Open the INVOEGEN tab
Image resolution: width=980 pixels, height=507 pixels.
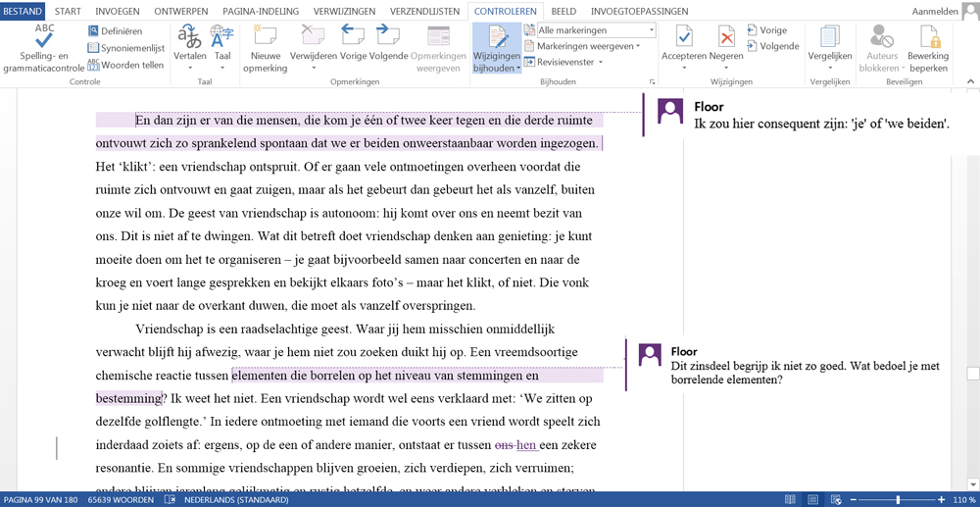(x=118, y=11)
